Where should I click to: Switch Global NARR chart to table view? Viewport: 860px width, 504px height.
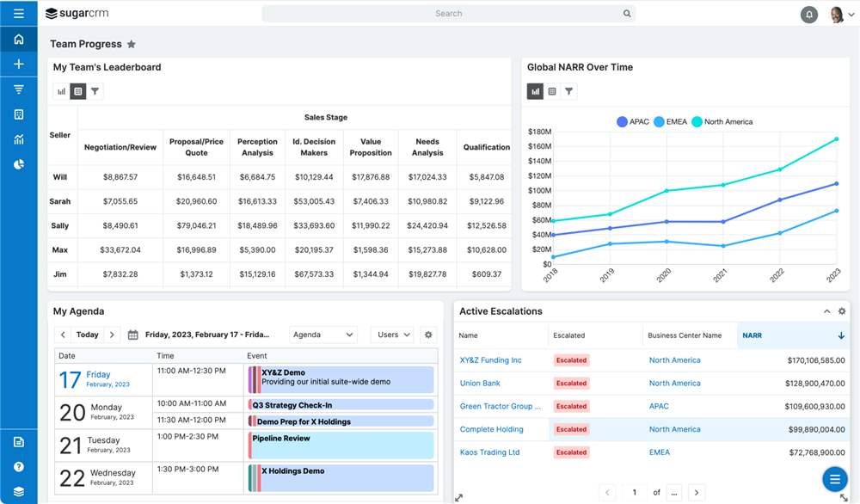(x=552, y=91)
